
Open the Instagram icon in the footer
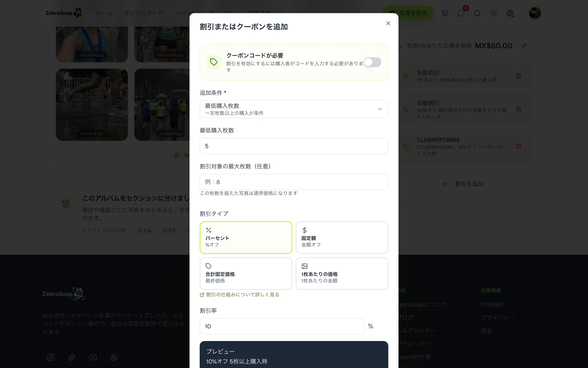click(x=51, y=357)
